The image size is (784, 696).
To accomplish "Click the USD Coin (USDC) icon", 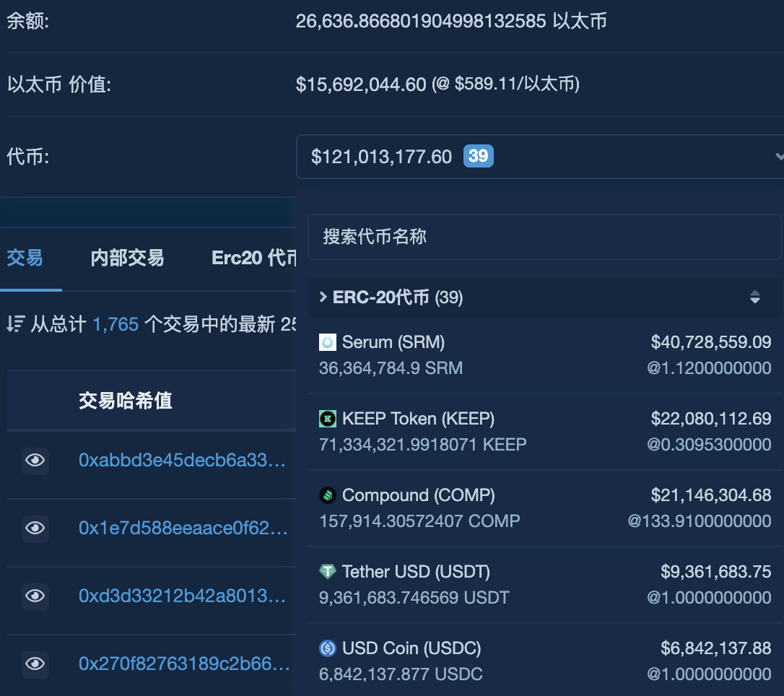I will (x=328, y=648).
